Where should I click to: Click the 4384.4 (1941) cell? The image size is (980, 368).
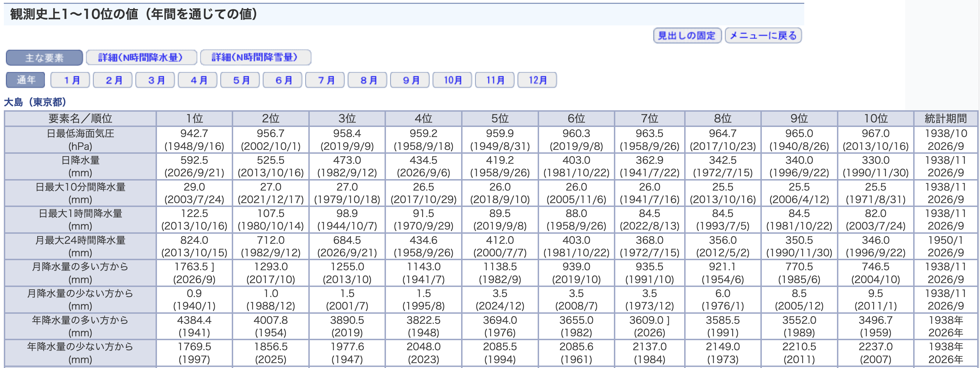195,326
